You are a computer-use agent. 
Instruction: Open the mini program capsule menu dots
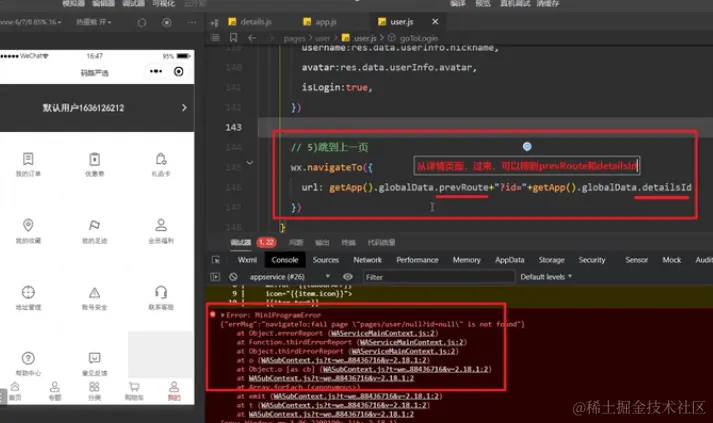coord(156,71)
